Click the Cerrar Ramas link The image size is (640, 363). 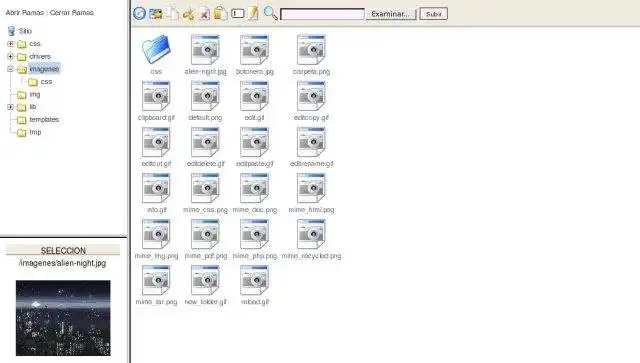pos(71,13)
